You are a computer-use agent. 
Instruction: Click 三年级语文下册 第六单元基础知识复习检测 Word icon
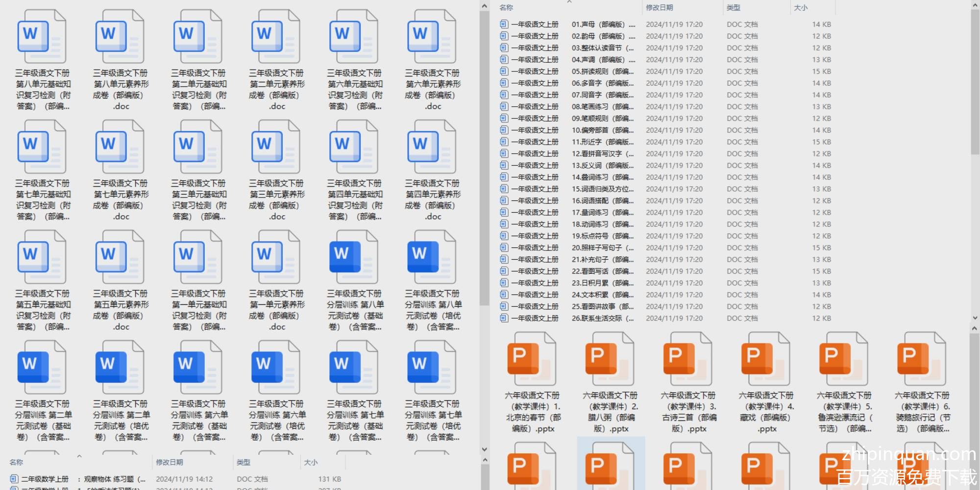click(353, 36)
